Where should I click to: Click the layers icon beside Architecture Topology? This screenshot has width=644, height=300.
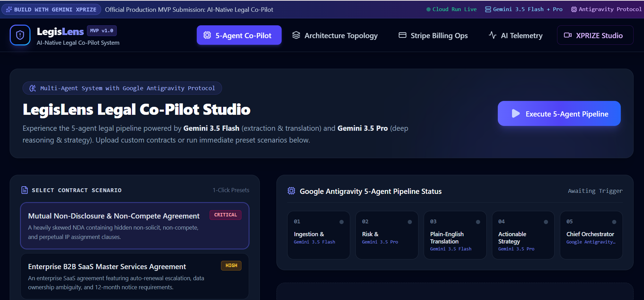296,35
